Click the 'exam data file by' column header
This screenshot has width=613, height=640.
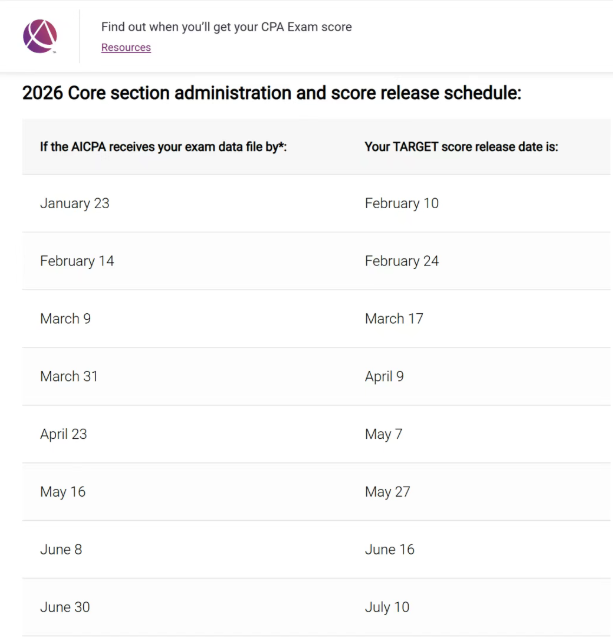coord(163,147)
